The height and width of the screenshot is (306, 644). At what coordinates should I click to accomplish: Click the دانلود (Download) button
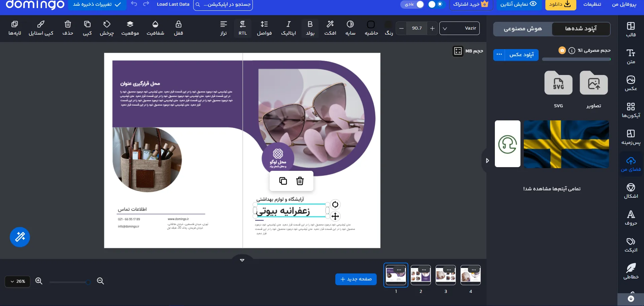pyautogui.click(x=560, y=4)
